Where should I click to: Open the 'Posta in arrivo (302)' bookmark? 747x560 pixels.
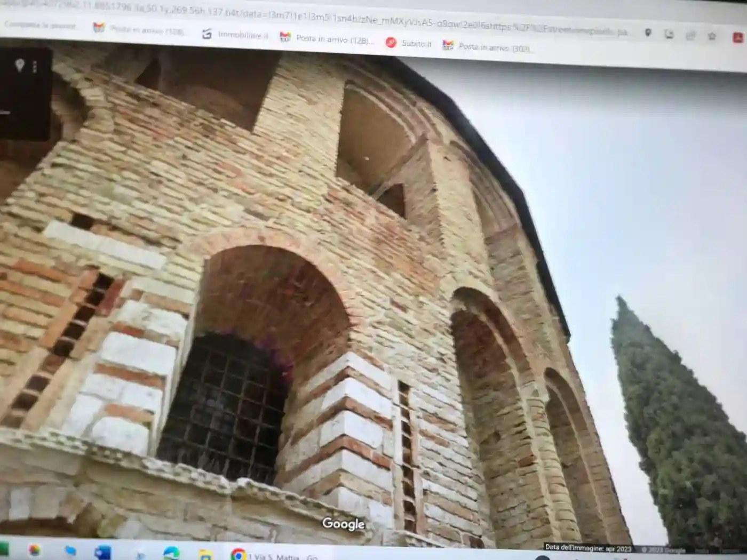pyautogui.click(x=488, y=47)
